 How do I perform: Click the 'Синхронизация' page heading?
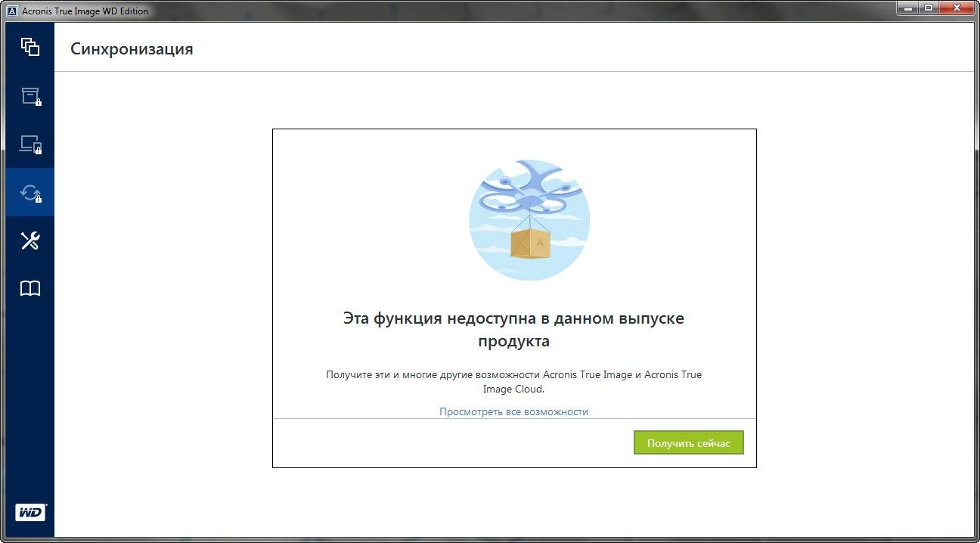coord(132,49)
